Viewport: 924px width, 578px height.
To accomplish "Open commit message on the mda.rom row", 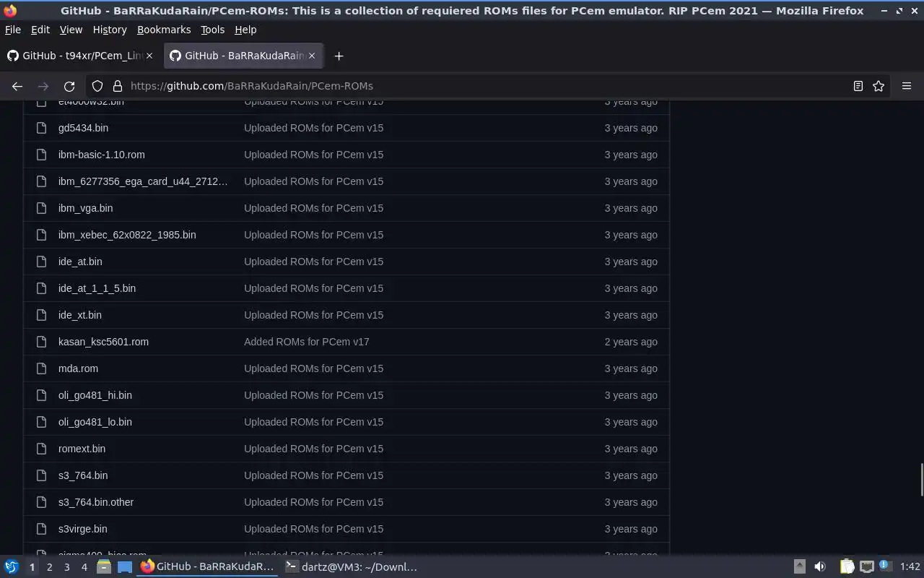I will pyautogui.click(x=313, y=368).
